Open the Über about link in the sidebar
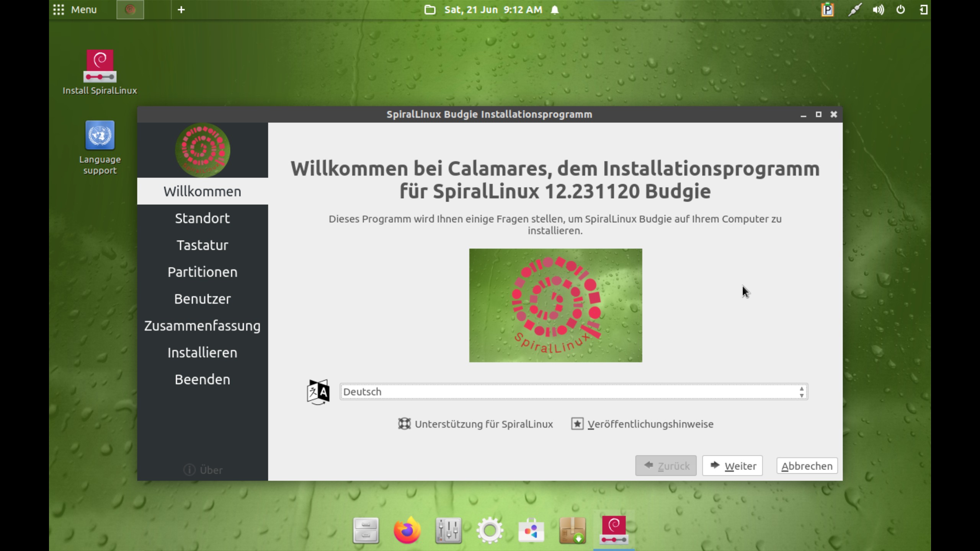The width and height of the screenshot is (980, 551). click(203, 470)
